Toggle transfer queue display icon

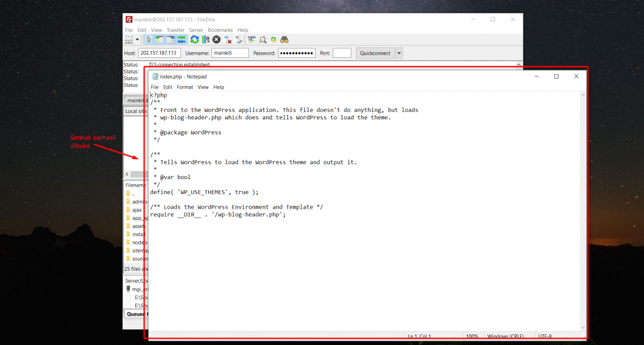181,40
